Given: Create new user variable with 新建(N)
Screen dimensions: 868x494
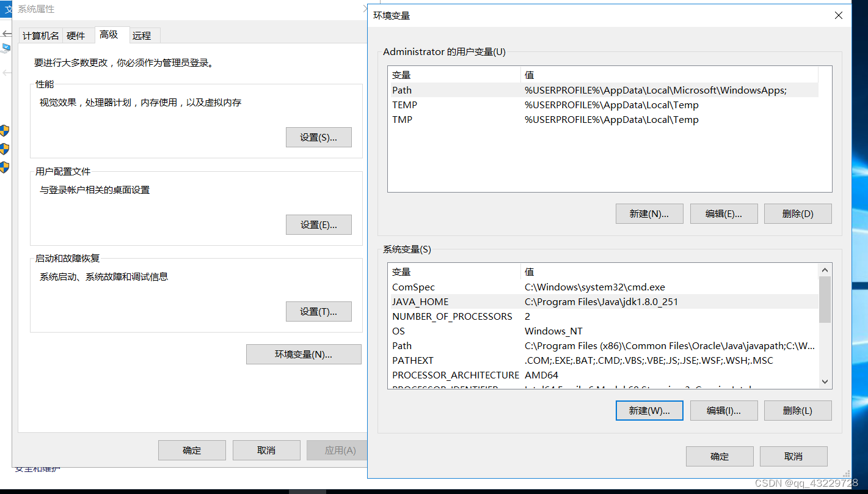Looking at the screenshot, I should tap(649, 213).
